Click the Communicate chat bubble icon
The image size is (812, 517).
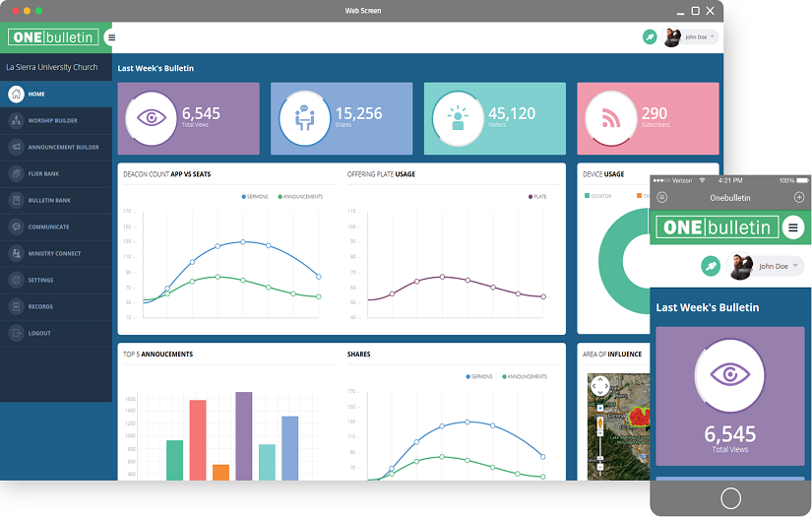(16, 226)
